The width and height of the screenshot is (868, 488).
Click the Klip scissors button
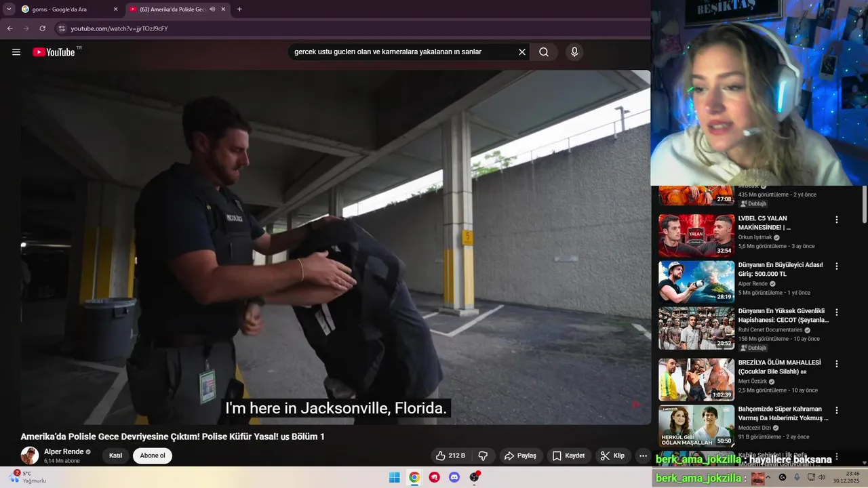612,455
